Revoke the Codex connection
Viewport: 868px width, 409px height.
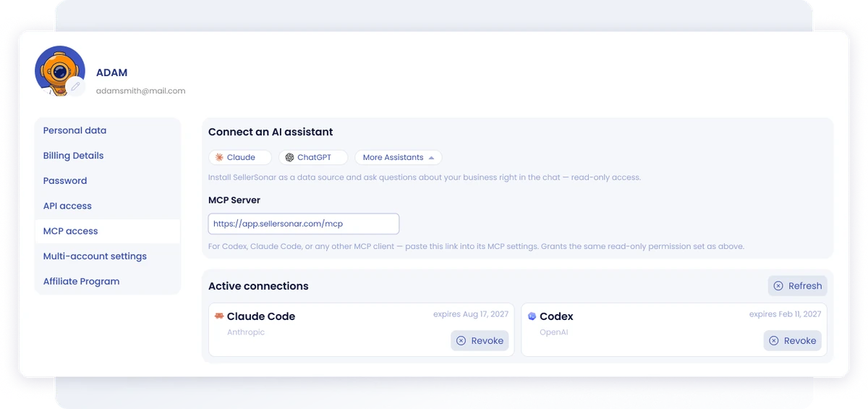(792, 341)
